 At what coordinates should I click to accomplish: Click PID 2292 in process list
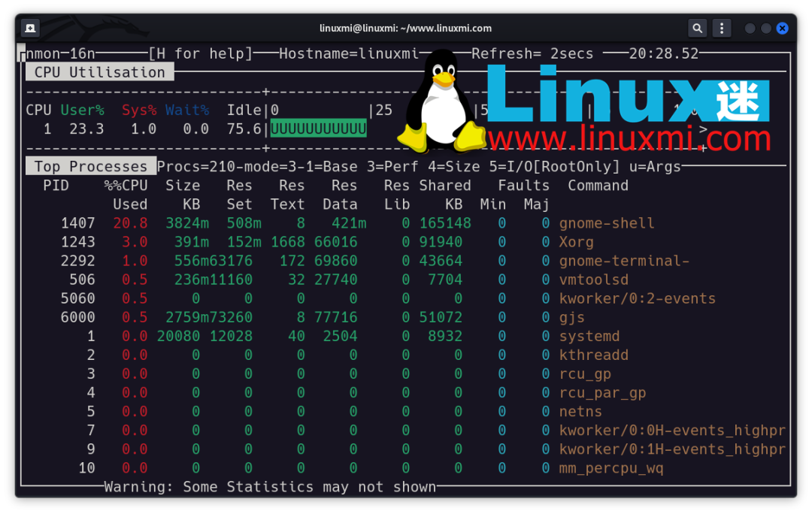(x=77, y=261)
